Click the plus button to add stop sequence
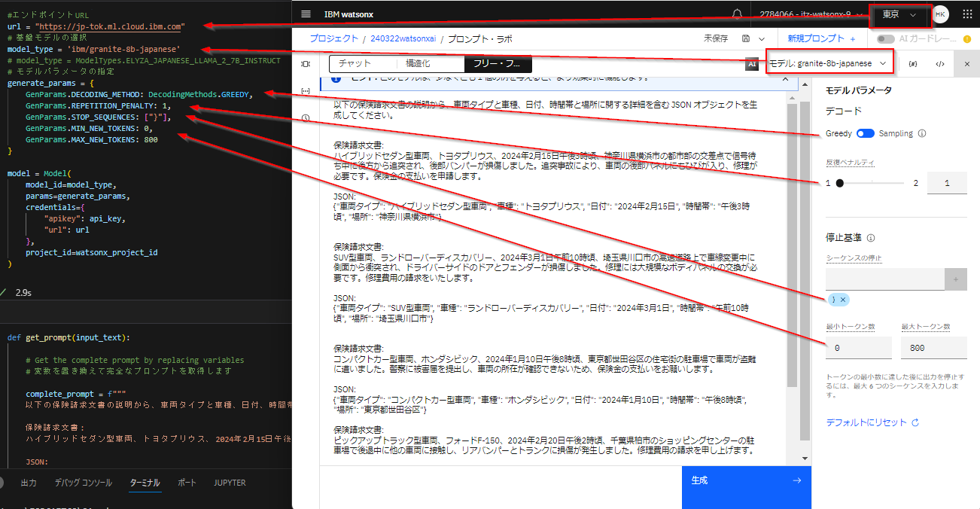The width and height of the screenshot is (980, 509). click(956, 279)
